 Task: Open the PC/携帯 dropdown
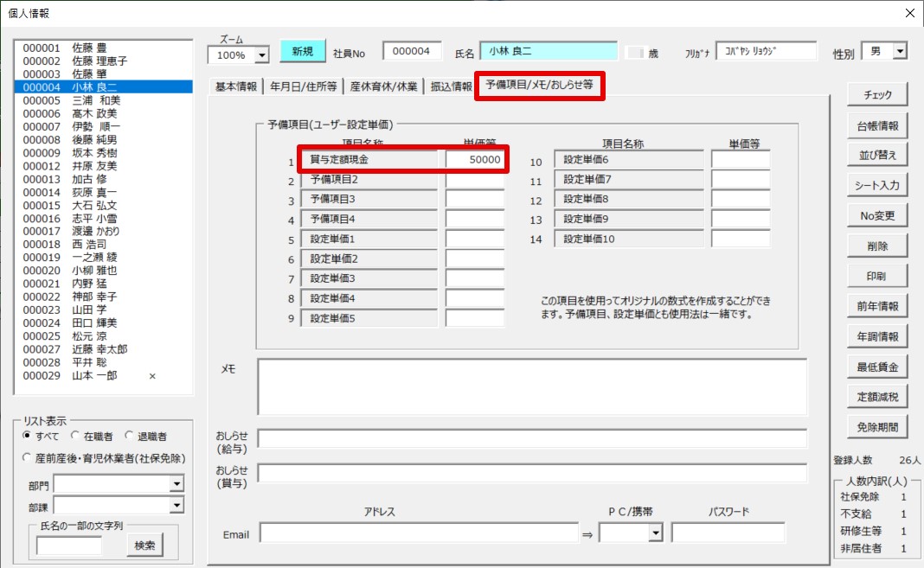[657, 533]
